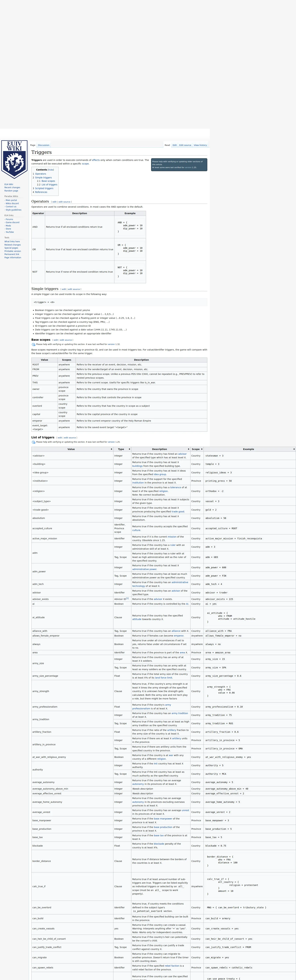Jump to Simple triggers in Contents
296x980 pixels.
(42, 178)
